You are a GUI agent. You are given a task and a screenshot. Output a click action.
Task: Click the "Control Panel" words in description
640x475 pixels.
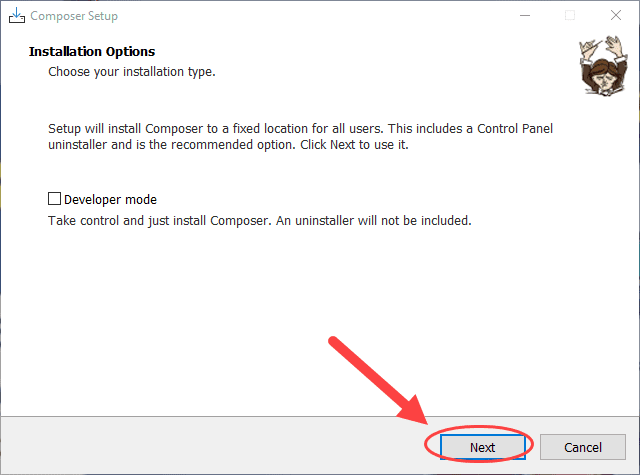(515, 129)
